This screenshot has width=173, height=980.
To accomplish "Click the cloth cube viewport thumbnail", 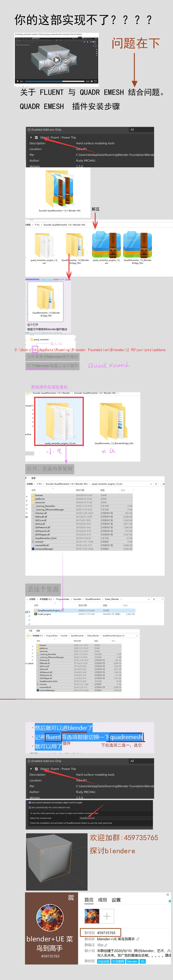I will coord(57,862).
